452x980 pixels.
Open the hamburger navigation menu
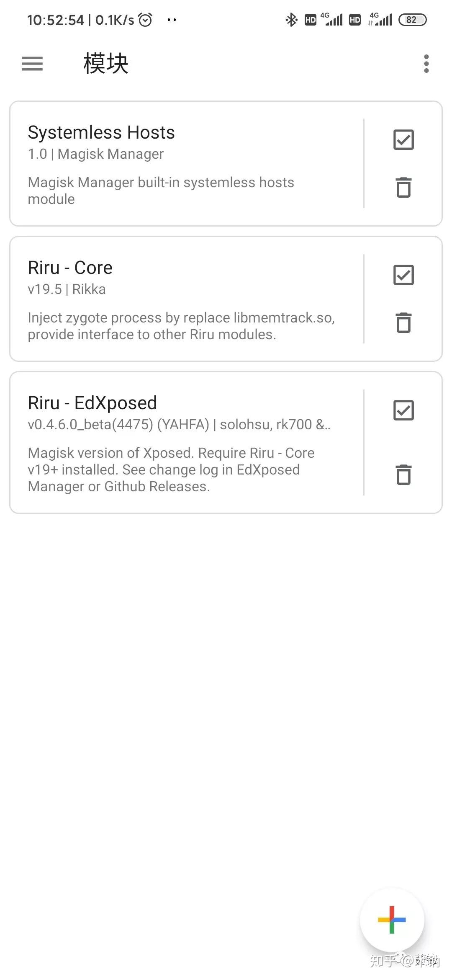[x=32, y=64]
